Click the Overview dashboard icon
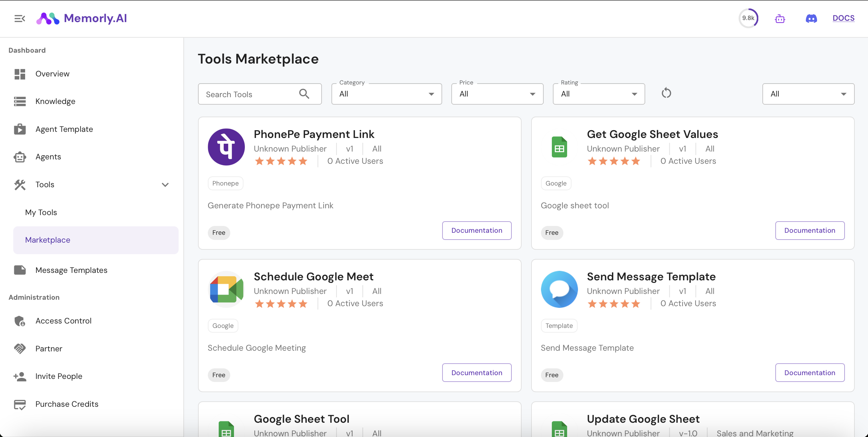This screenshot has height=437, width=868. (x=20, y=74)
